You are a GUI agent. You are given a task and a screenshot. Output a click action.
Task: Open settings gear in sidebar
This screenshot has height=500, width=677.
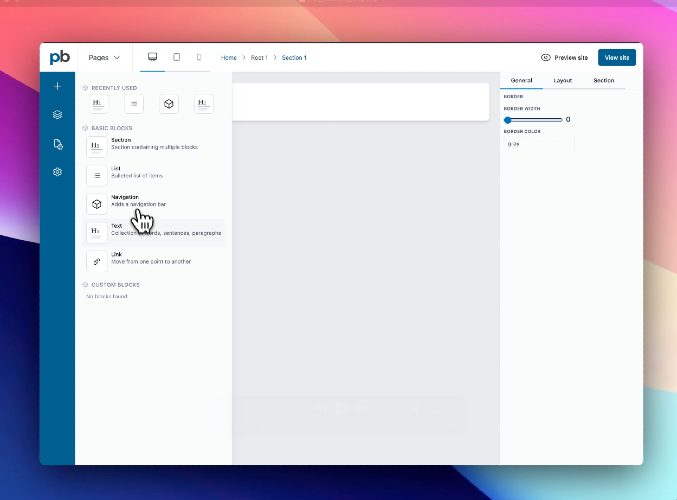[57, 172]
